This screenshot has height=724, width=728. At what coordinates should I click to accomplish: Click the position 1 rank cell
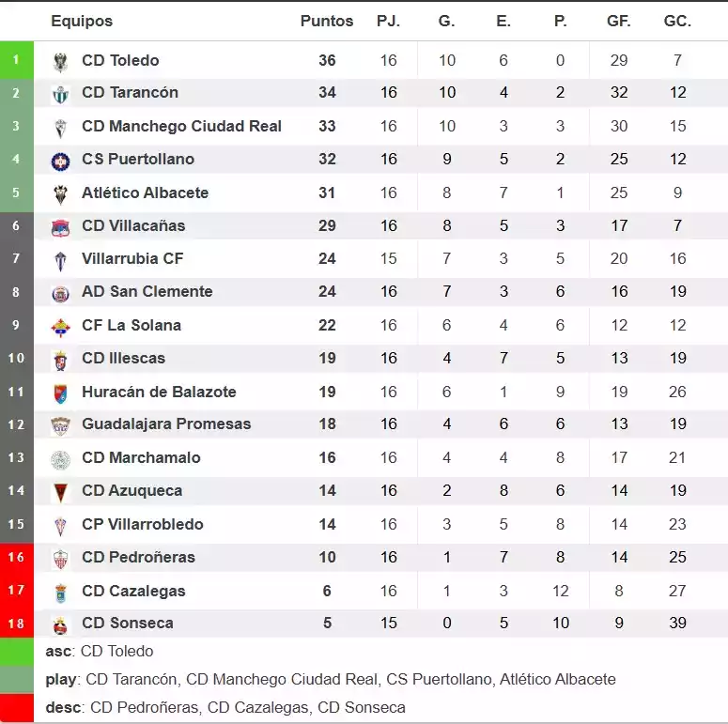16,60
